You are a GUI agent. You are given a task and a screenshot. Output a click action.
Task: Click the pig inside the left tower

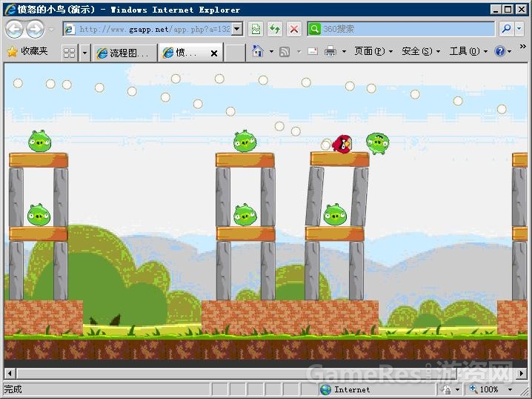[39, 214]
